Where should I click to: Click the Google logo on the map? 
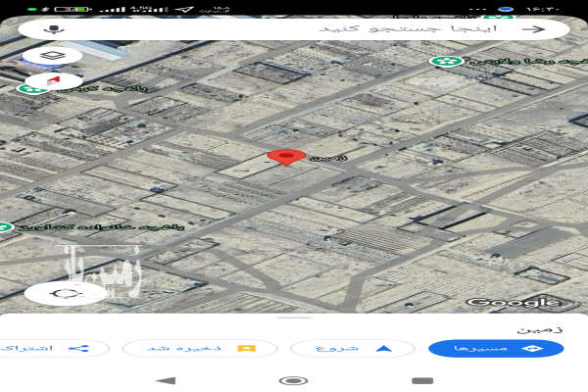513,303
